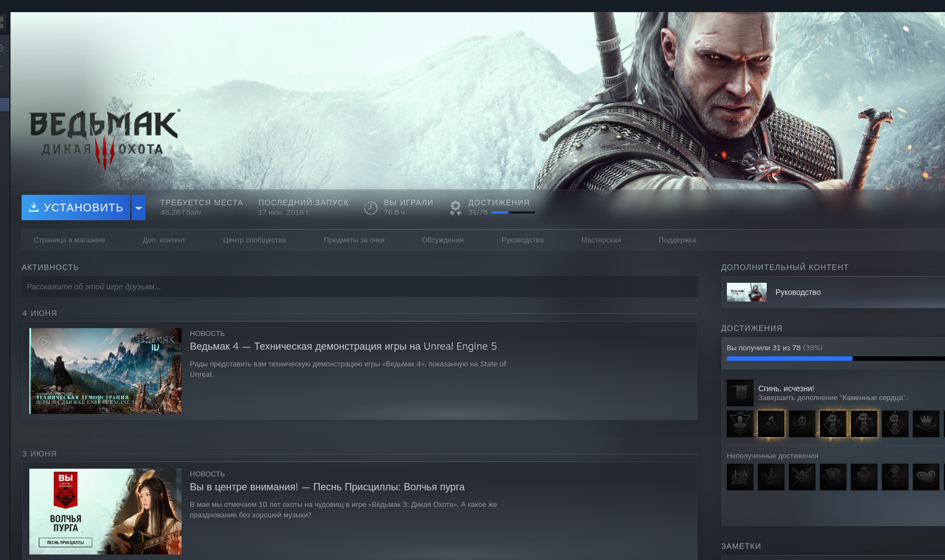Open the locked crowned cards achievement icon
The height and width of the screenshot is (560, 945).
click(x=864, y=477)
